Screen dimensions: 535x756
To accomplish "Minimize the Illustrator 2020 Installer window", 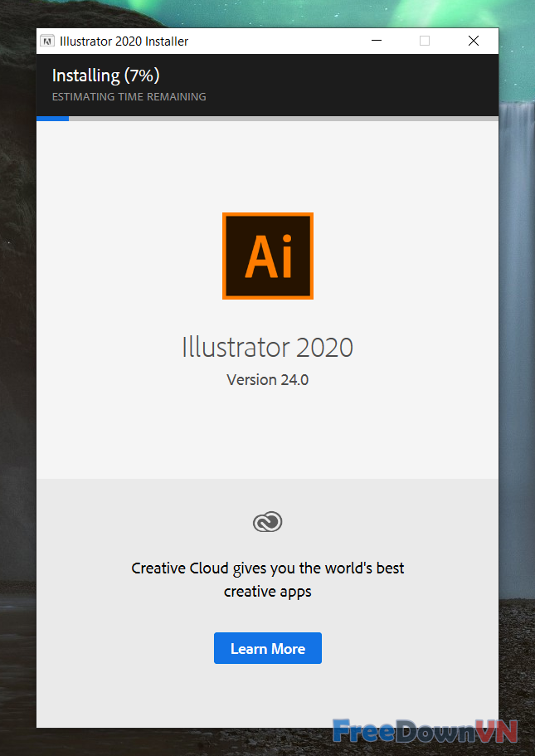I will (377, 41).
